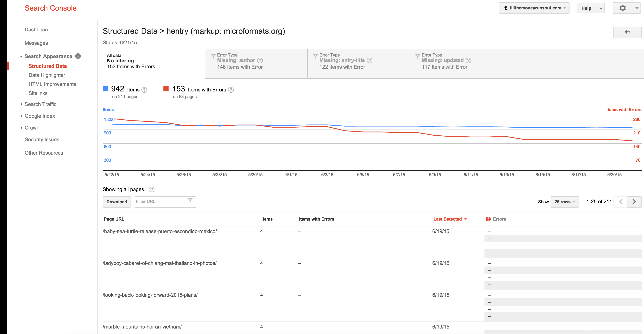This screenshot has width=644, height=334.
Task: Open the settings gear menu
Action: [x=622, y=8]
